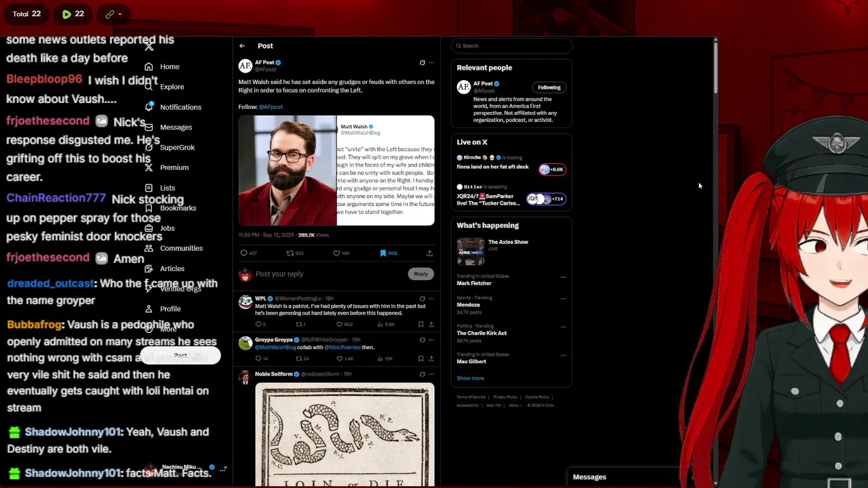
Task: Open more options for Mark Fletcher trend
Action: point(563,277)
